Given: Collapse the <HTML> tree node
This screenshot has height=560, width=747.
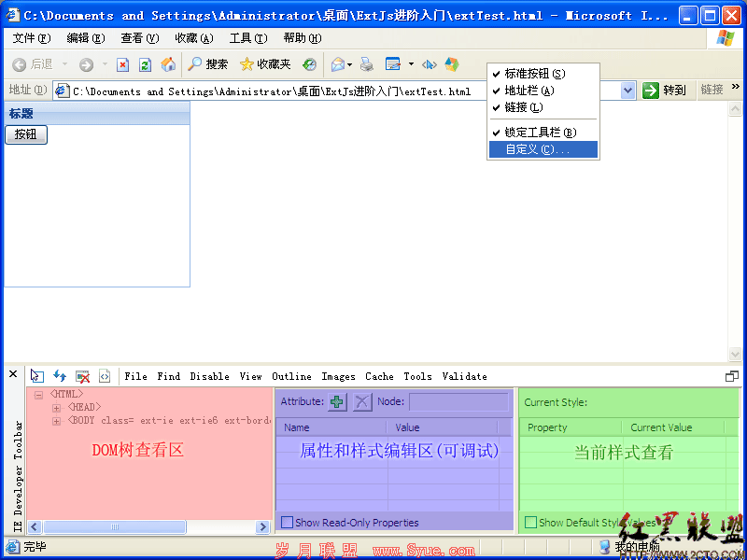Looking at the screenshot, I should pyautogui.click(x=38, y=395).
